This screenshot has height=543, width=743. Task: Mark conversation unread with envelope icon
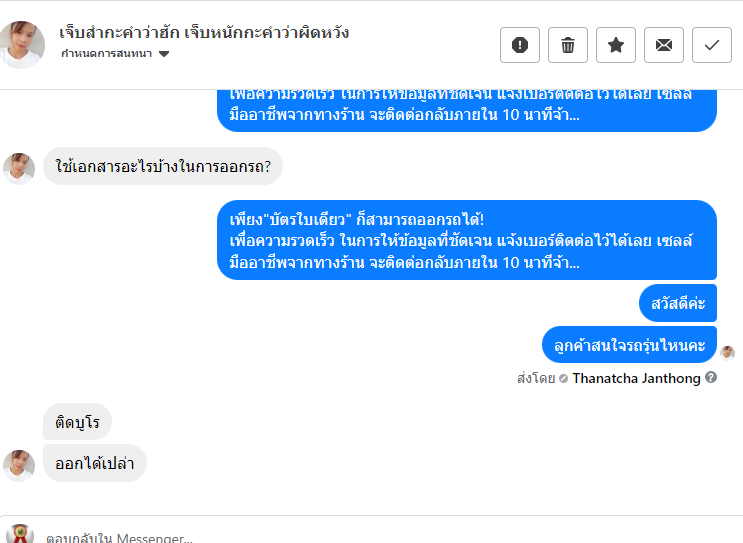click(x=663, y=45)
